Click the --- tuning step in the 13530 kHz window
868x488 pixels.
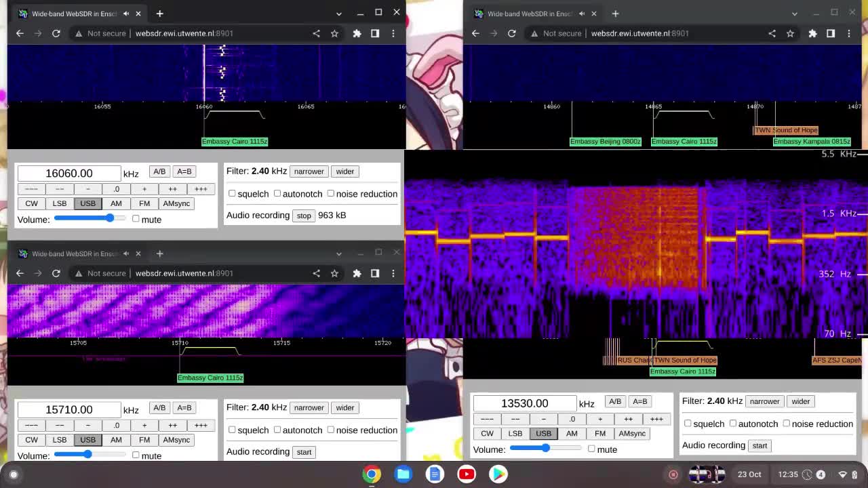point(487,419)
